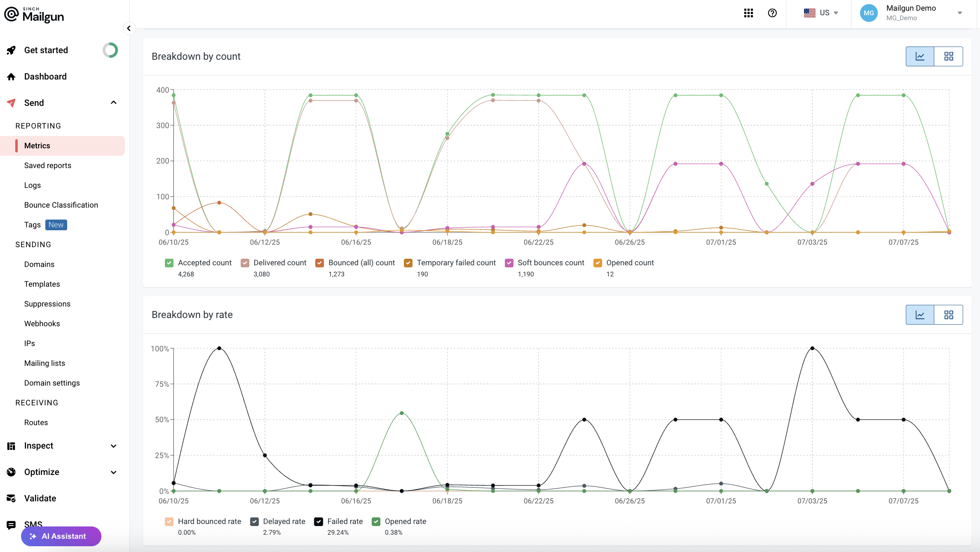Screen dimensions: 980x552
Task: Collapse the sidebar with the arrow button
Action: pos(129,28)
